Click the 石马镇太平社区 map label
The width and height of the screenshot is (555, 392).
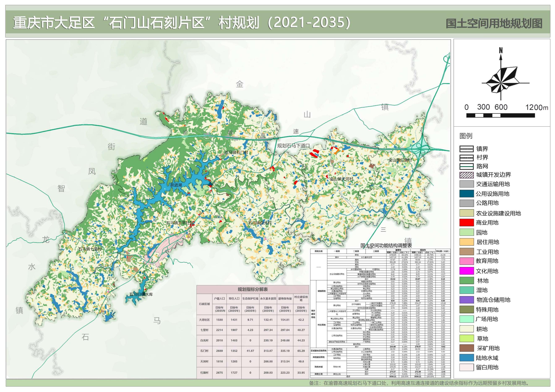[180, 223]
